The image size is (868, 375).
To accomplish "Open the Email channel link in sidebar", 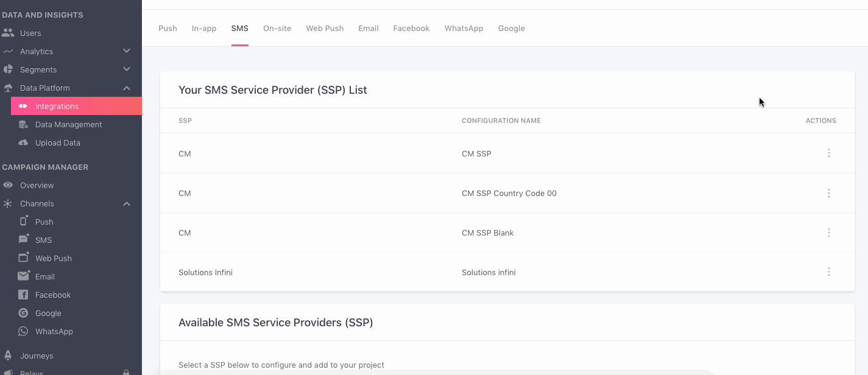I will (x=44, y=276).
